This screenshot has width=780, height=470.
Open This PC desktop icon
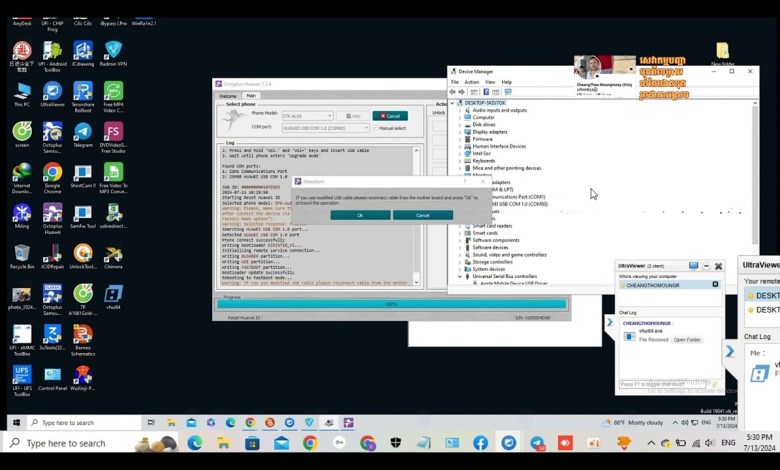point(21,92)
